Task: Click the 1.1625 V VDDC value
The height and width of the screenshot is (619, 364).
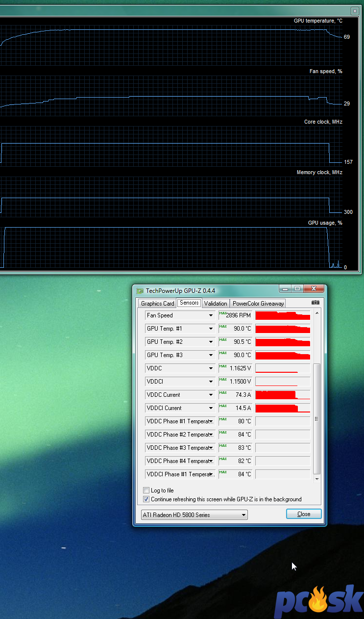Action: [x=240, y=368]
